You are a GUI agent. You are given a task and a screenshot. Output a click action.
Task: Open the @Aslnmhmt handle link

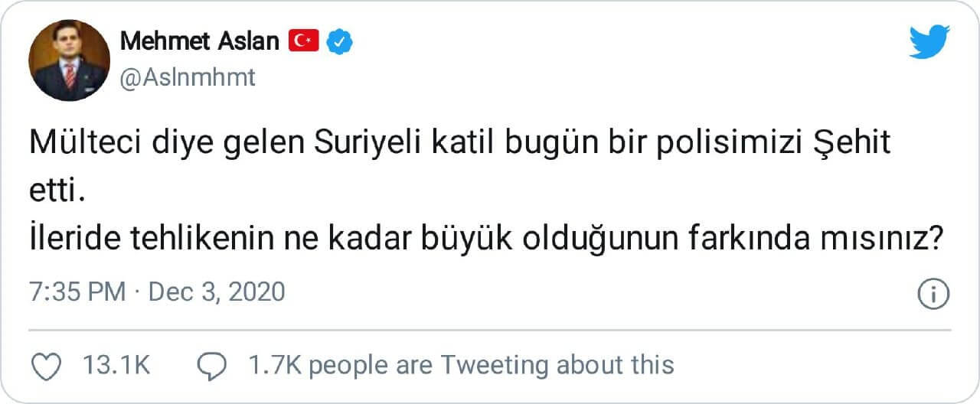[x=188, y=78]
